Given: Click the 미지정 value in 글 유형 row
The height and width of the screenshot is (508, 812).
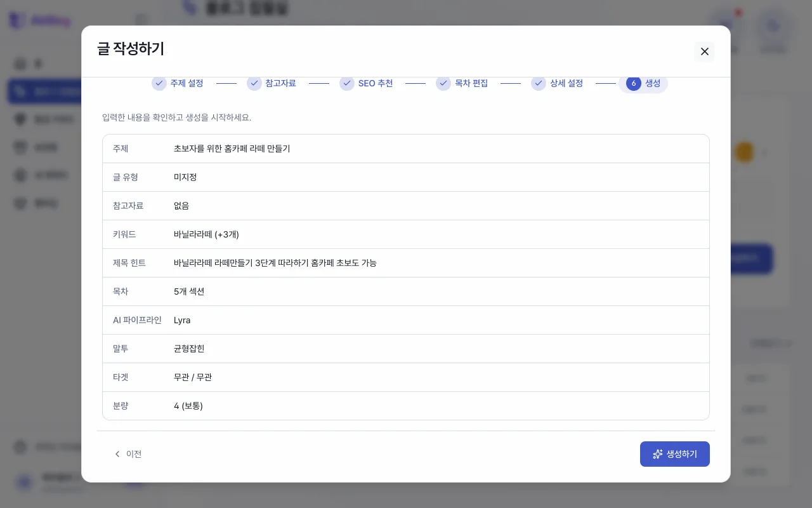Looking at the screenshot, I should pos(185,177).
